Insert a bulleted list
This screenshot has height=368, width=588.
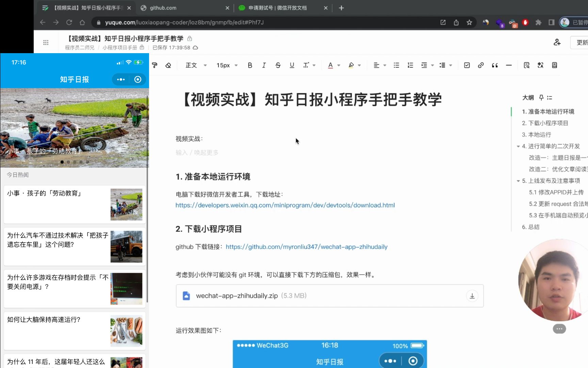click(396, 65)
